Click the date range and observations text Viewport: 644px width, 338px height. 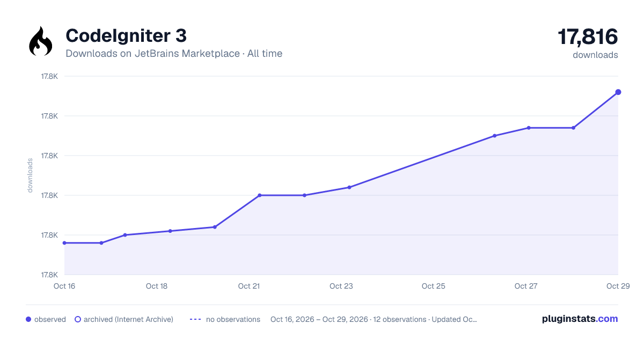click(374, 319)
